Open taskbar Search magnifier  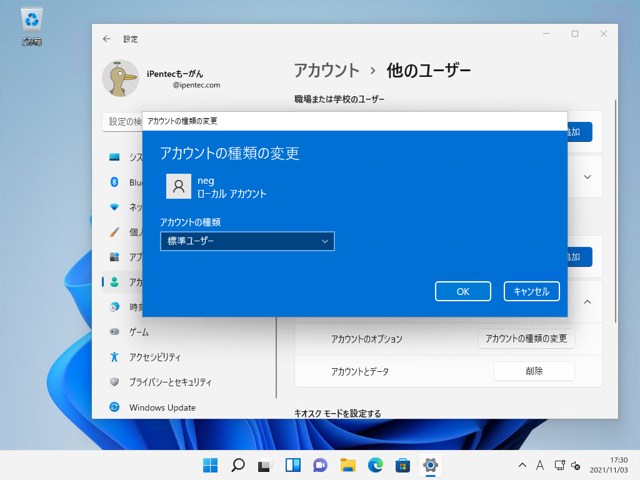(x=238, y=465)
